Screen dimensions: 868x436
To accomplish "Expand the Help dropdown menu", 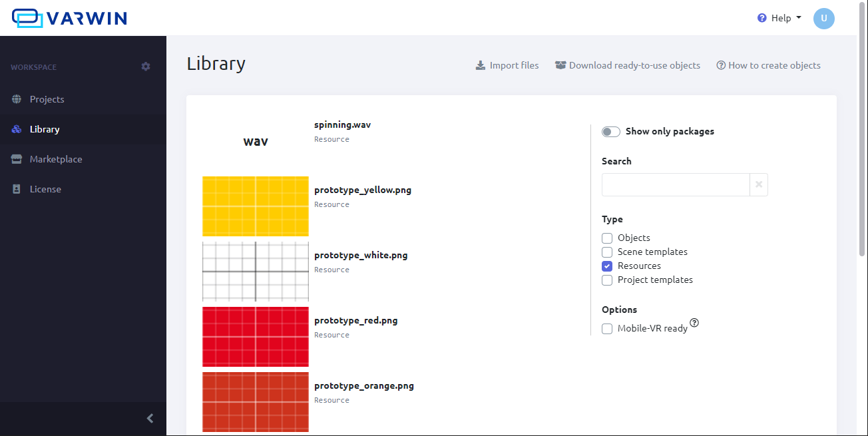I will pos(779,18).
